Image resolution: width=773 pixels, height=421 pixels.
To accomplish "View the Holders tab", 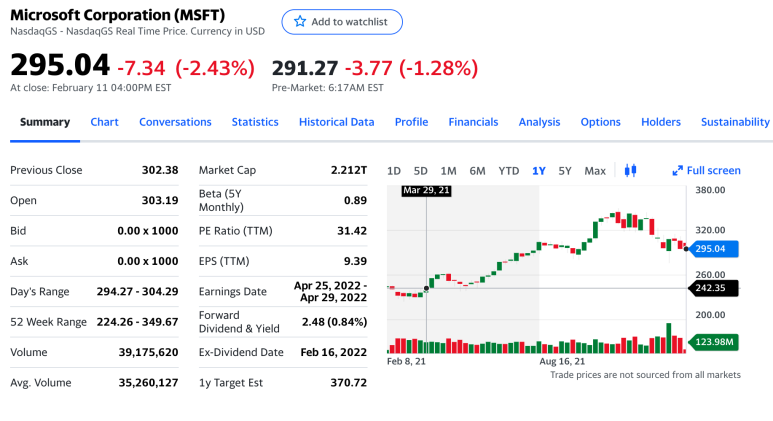I will (661, 122).
